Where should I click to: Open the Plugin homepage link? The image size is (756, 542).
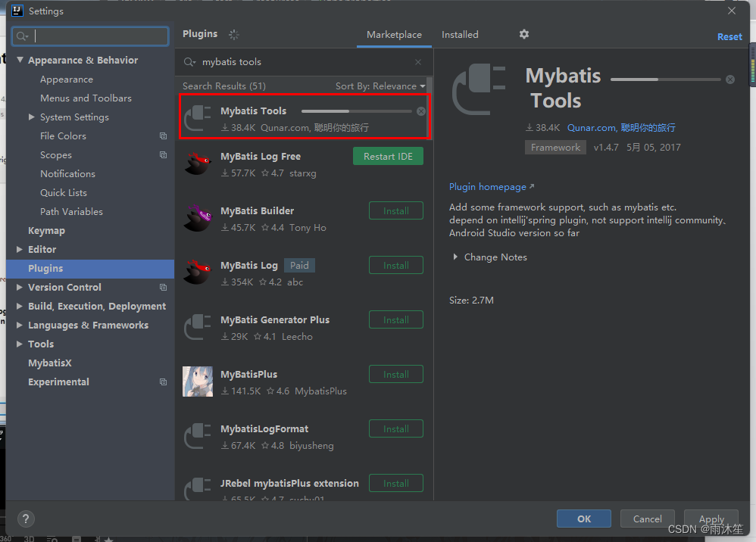pyautogui.click(x=492, y=187)
